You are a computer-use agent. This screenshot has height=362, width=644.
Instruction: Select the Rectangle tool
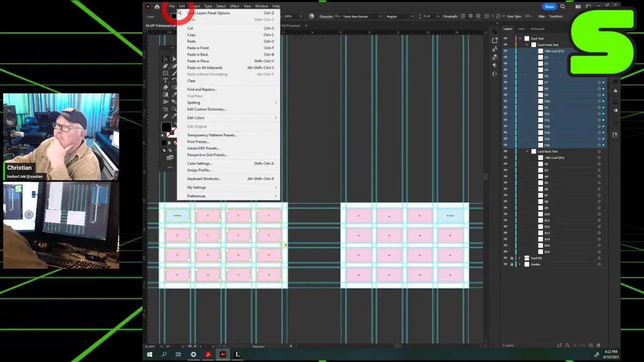click(165, 73)
